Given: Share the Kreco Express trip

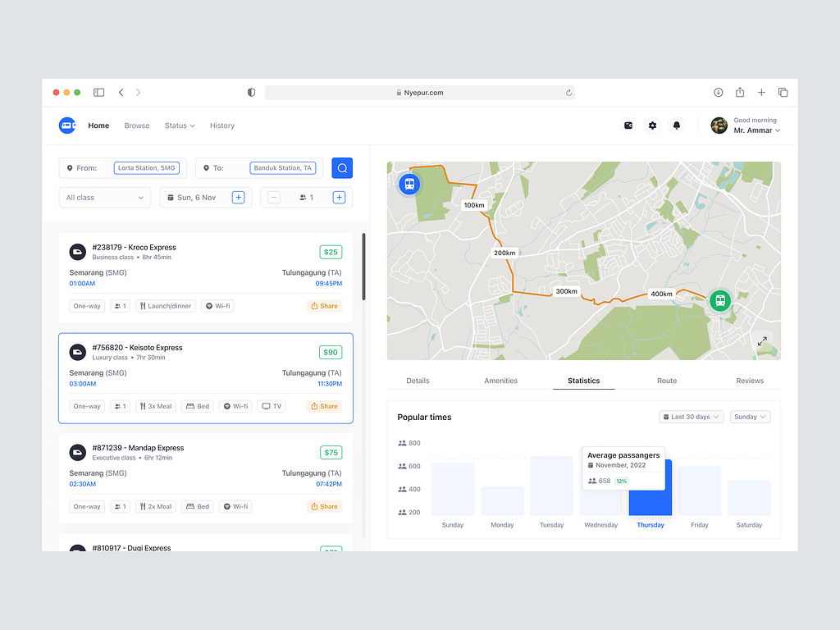Looking at the screenshot, I should [x=324, y=306].
